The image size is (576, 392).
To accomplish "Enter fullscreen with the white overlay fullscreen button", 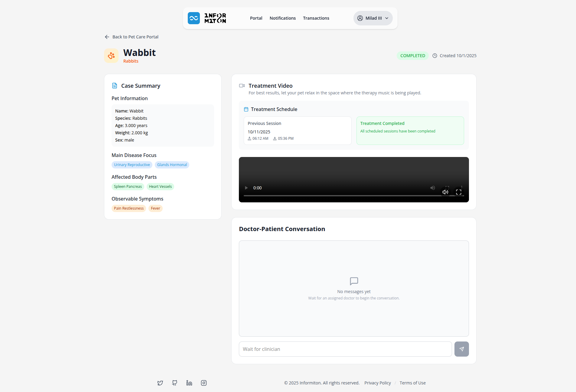I will pyautogui.click(x=459, y=192).
